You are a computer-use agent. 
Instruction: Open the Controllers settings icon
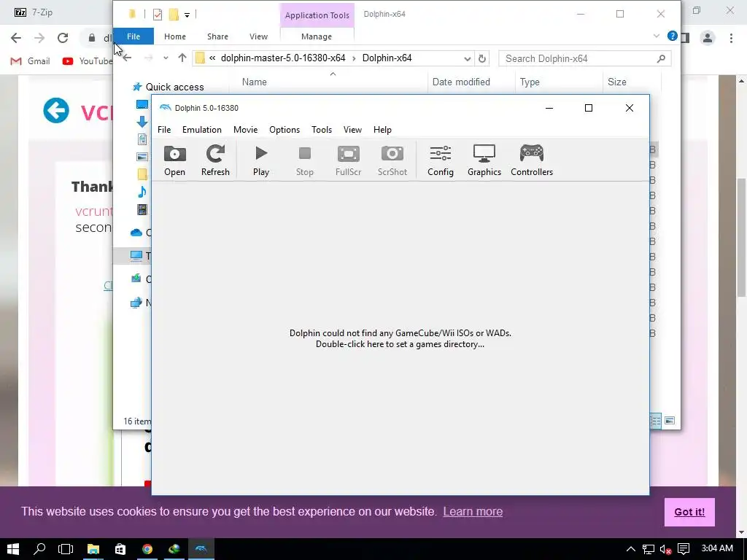click(532, 160)
